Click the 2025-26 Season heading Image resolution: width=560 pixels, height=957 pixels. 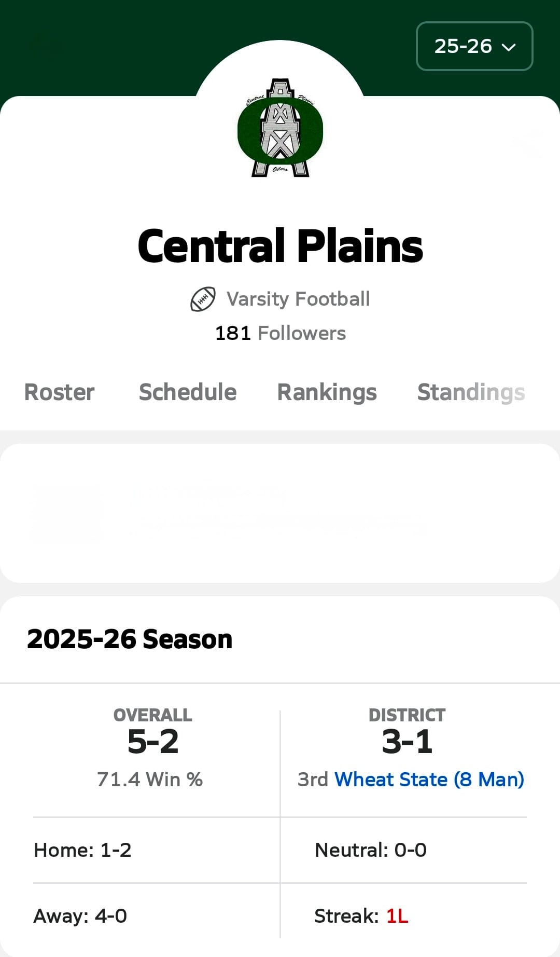(x=130, y=639)
